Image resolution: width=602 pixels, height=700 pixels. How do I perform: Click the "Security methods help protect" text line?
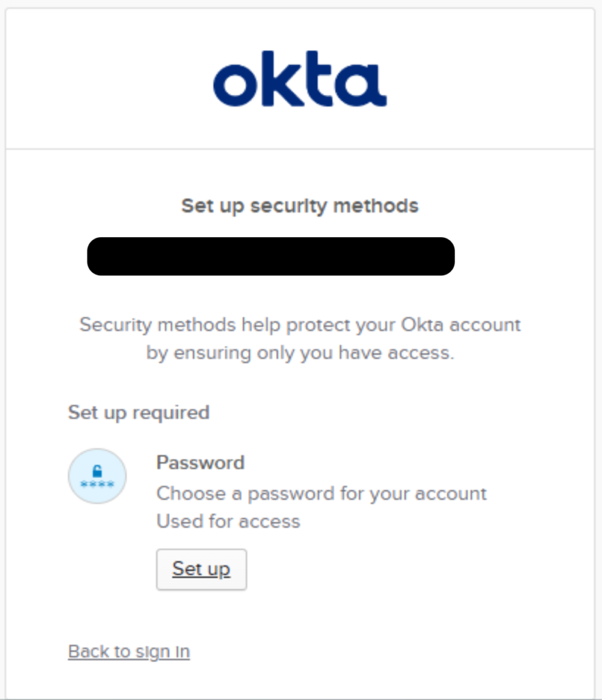[300, 324]
